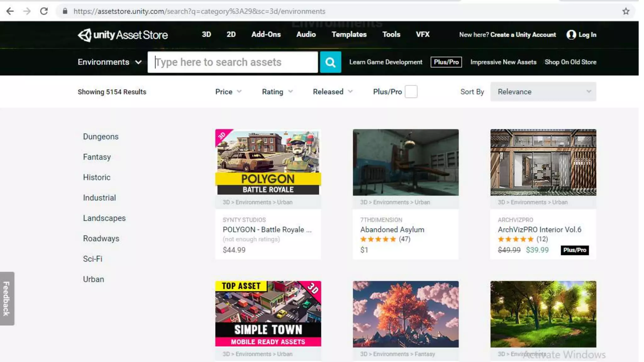Open the Sort By Relevance combo box
The height and width of the screenshot is (362, 644).
click(543, 92)
